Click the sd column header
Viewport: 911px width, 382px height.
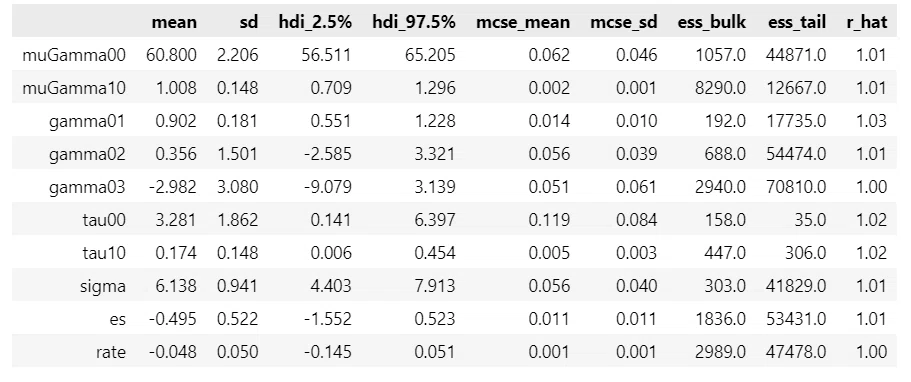click(x=248, y=22)
